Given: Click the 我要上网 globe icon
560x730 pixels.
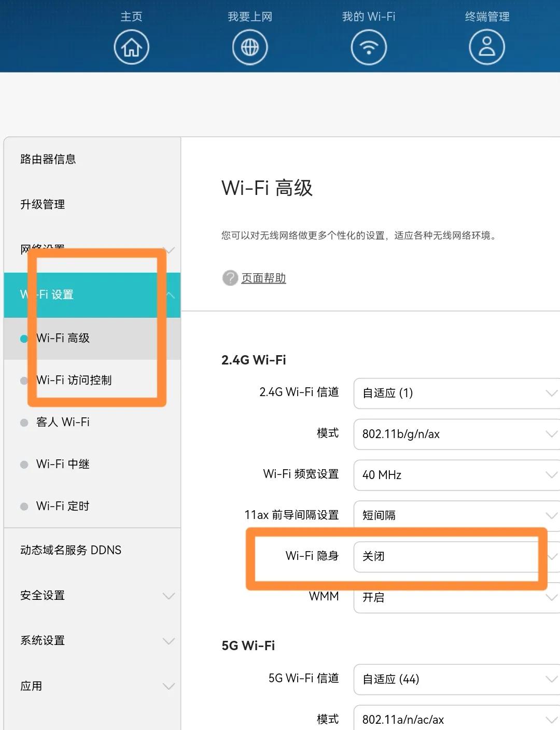Looking at the screenshot, I should pyautogui.click(x=250, y=47).
